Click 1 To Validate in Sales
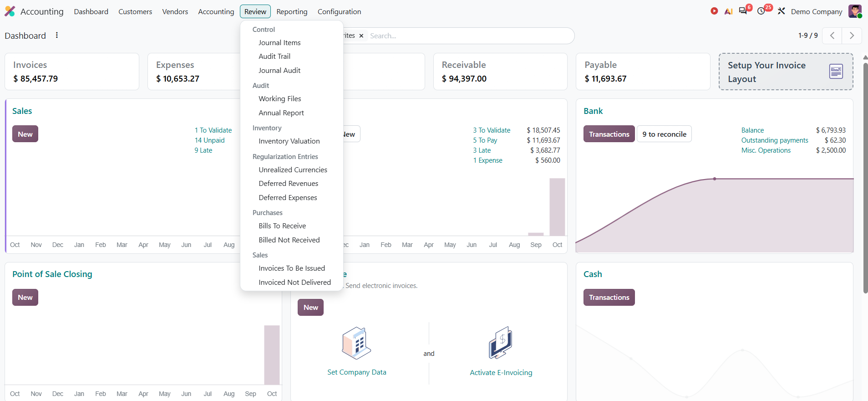Image resolution: width=868 pixels, height=401 pixels. tap(213, 130)
